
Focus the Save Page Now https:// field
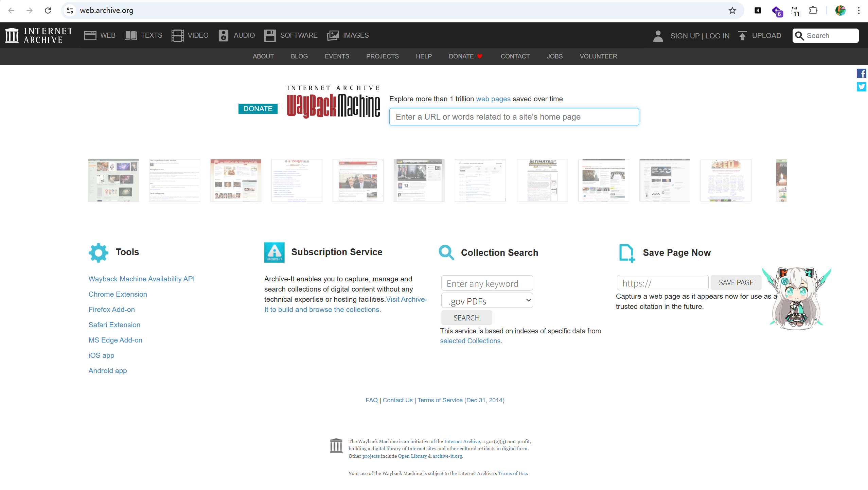662,283
